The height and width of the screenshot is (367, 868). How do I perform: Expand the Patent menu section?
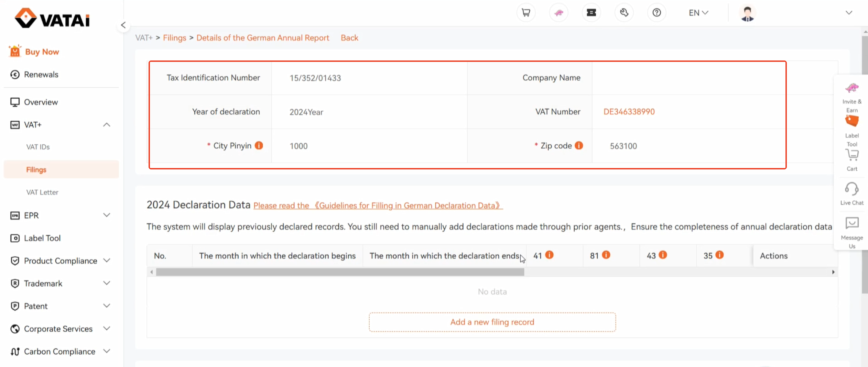pos(107,306)
